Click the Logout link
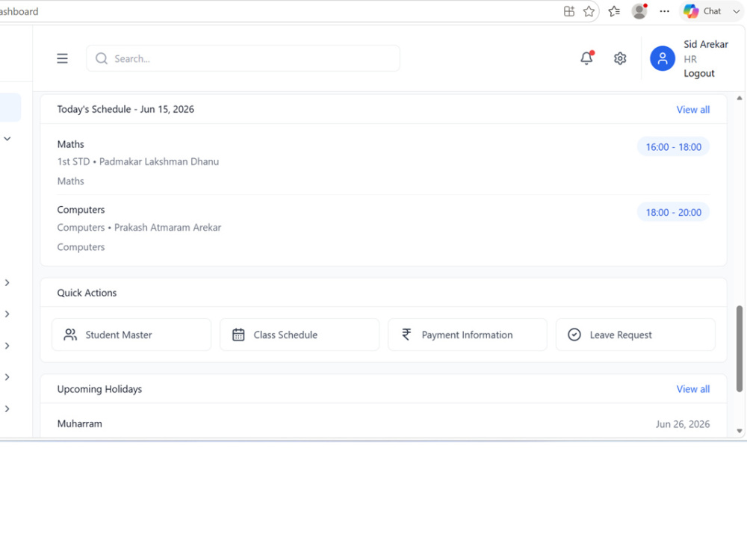The height and width of the screenshot is (560, 747). coord(699,73)
